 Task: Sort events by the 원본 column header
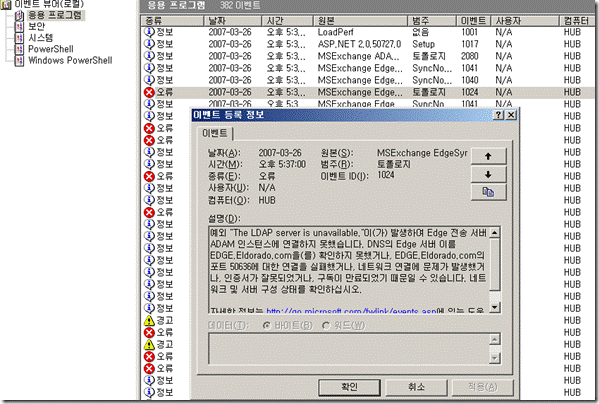tap(360, 21)
